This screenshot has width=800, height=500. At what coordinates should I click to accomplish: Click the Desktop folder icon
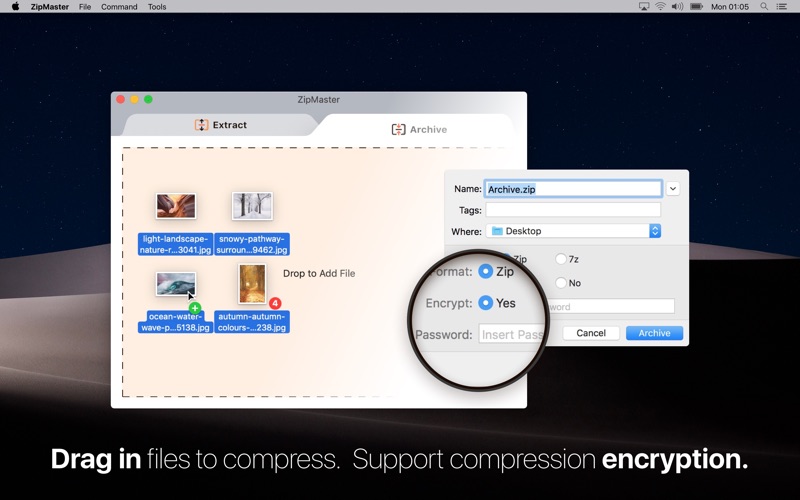497,231
